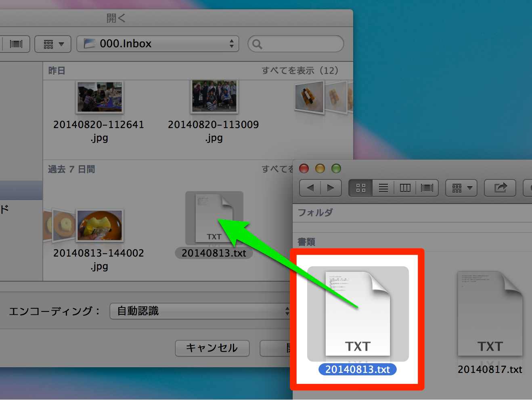Image resolution: width=532 pixels, height=400 pixels.
Task: Open arrange dropdown in Open dialog toolbar
Action: pos(53,44)
